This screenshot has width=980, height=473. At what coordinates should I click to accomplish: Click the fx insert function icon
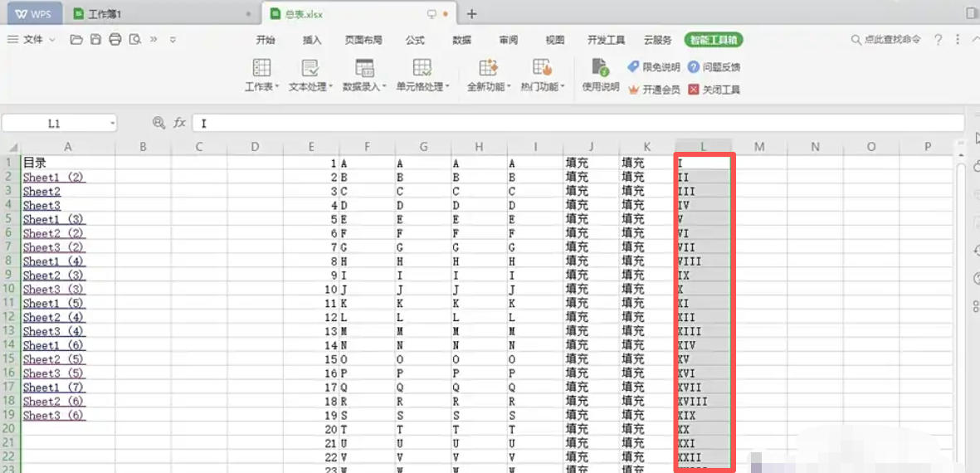point(179,123)
